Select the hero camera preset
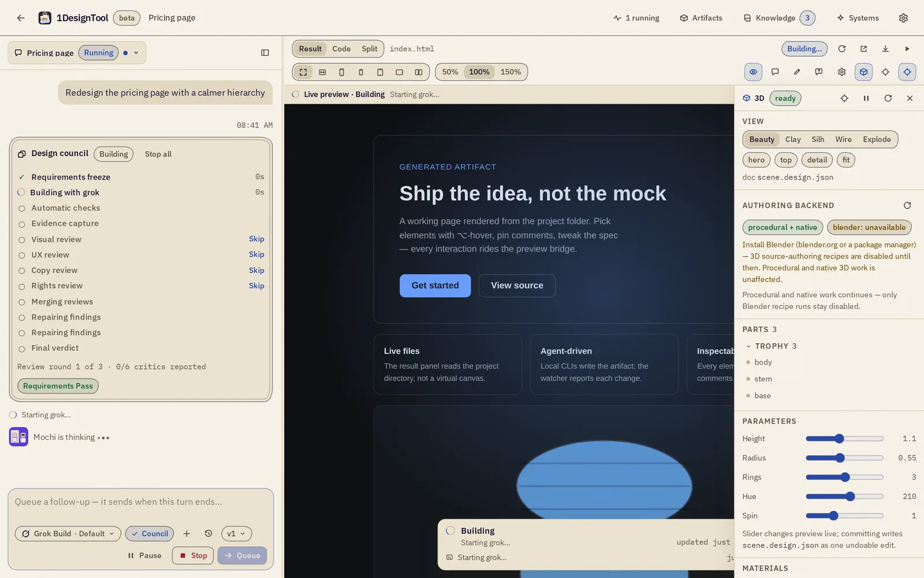Image resolution: width=924 pixels, height=578 pixels. (756, 160)
